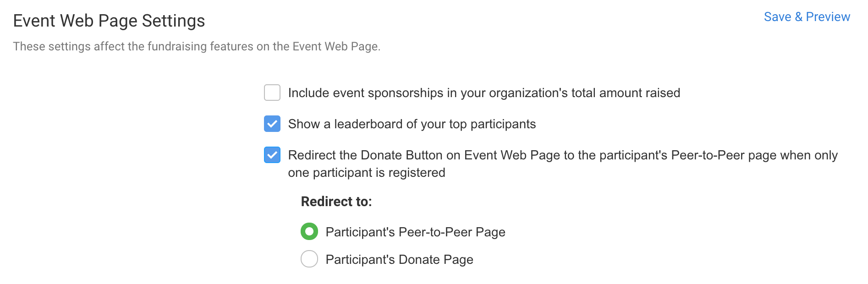
Task: Click the "Participant's Donate Page" option label
Action: 399,260
